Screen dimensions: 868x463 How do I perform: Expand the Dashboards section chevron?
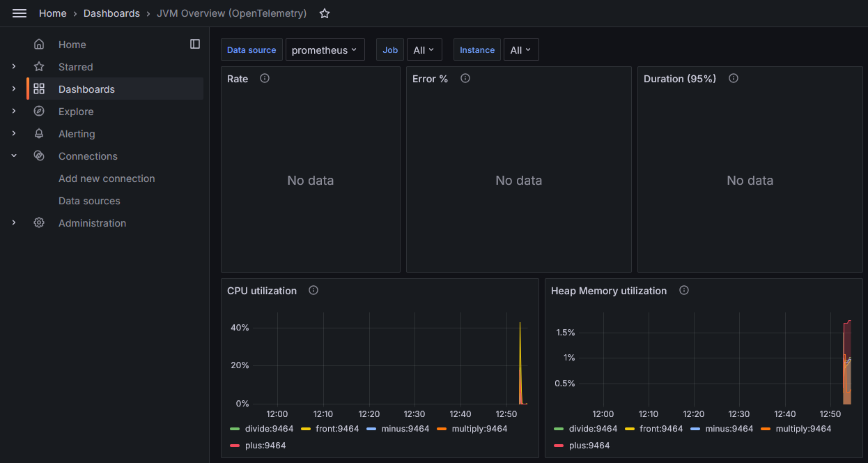tap(14, 89)
